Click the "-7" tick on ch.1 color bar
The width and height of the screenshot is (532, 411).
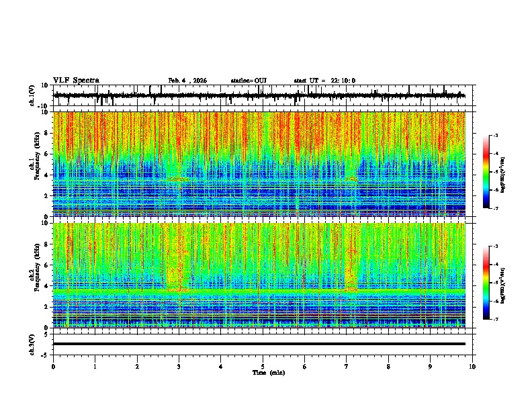(x=496, y=208)
